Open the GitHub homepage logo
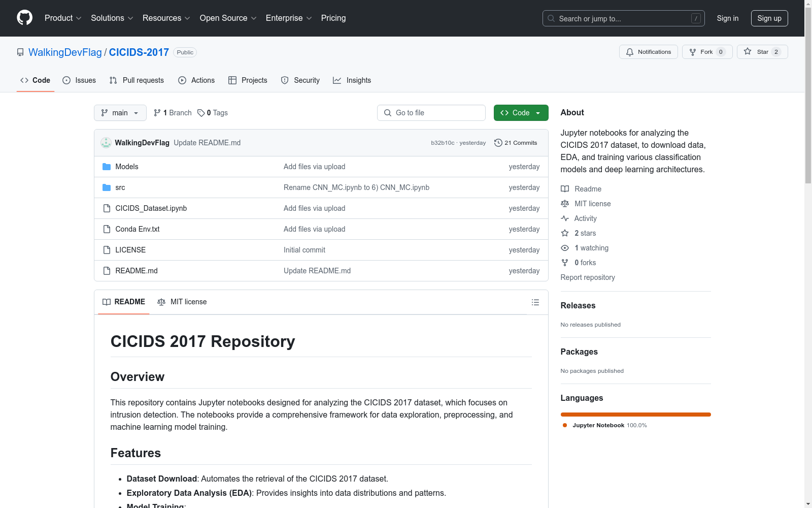 point(24,18)
